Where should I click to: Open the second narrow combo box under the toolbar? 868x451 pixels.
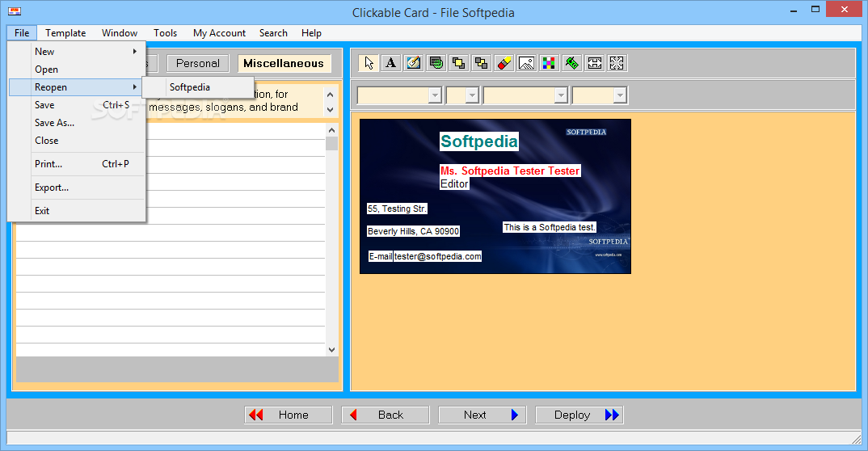(463, 95)
